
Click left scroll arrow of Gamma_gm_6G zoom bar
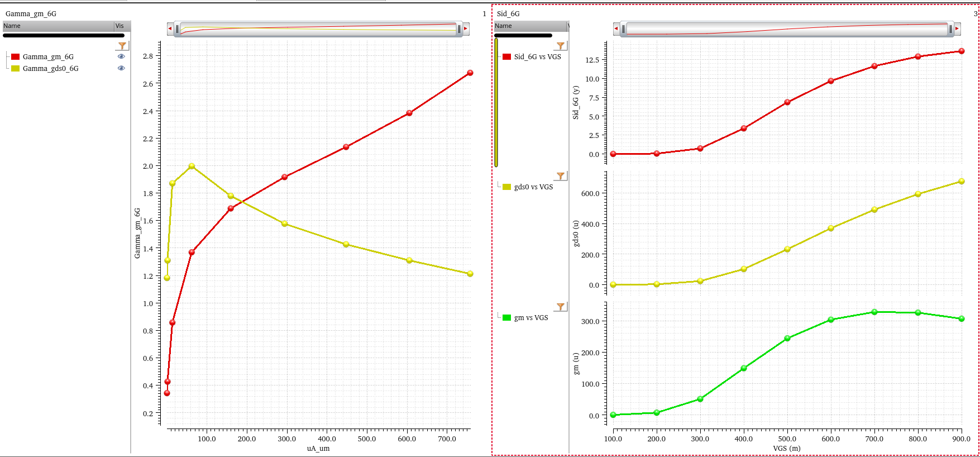(x=170, y=28)
